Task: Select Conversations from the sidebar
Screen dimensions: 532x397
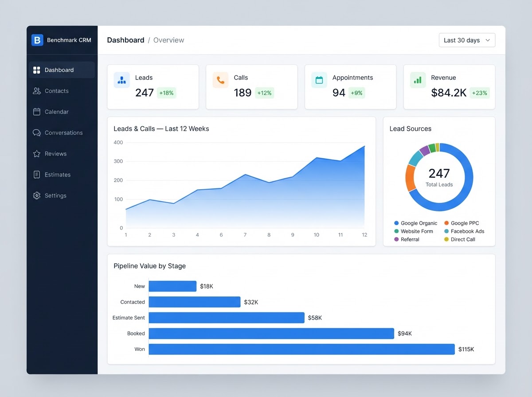Action: (x=62, y=132)
